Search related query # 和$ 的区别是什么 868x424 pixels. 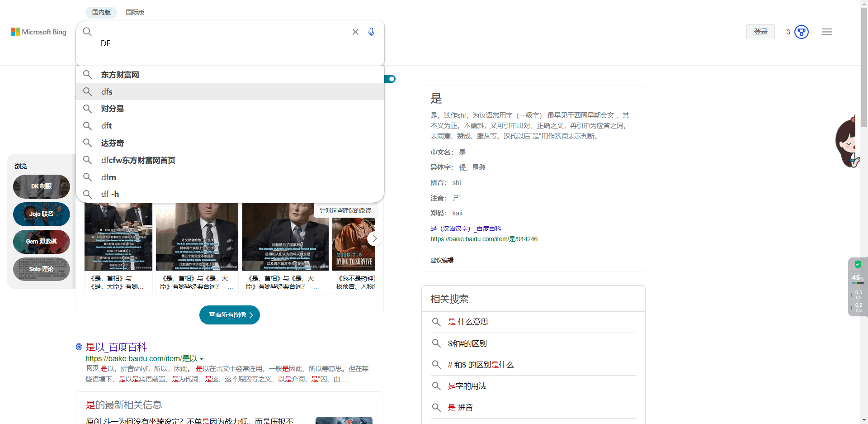(x=481, y=365)
